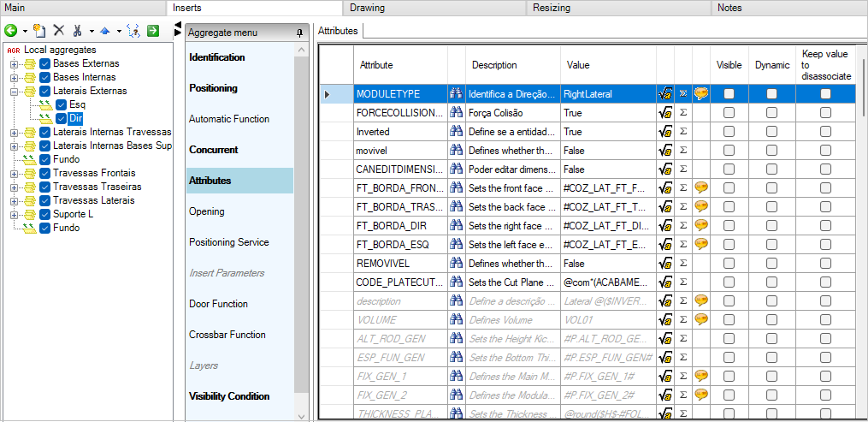Click the green back arrow icon
The width and height of the screenshot is (868, 422).
coord(10,31)
